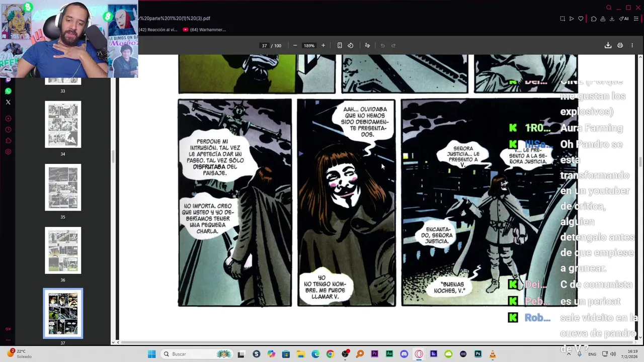Image resolution: width=644 pixels, height=362 pixels.
Task: Open Microsoft Store from taskbar
Action: (286, 354)
